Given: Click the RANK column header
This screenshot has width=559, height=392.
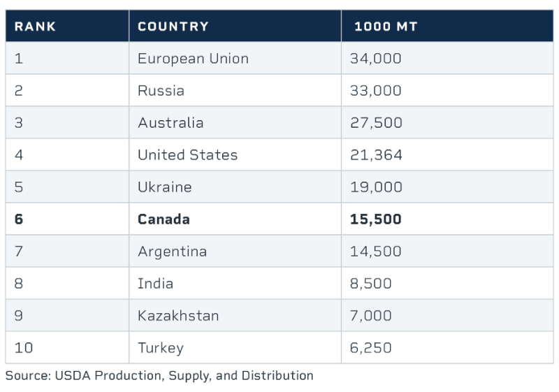Looking at the screenshot, I should 35,27.
